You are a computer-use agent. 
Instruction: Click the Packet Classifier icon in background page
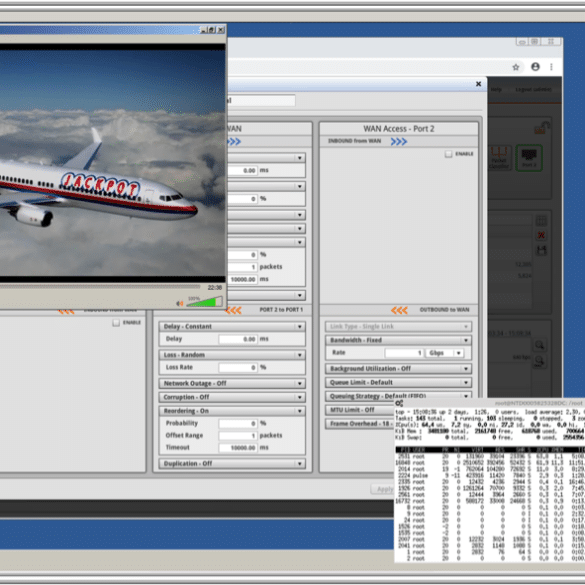pos(499,158)
